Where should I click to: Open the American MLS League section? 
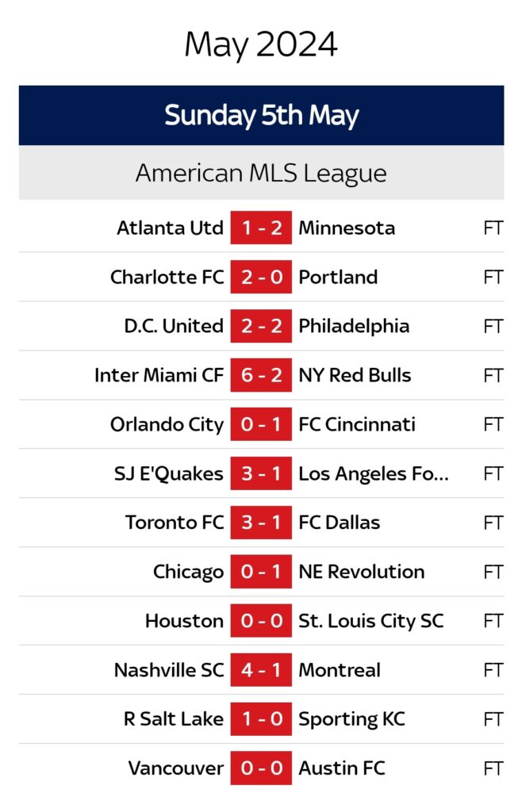(x=261, y=173)
